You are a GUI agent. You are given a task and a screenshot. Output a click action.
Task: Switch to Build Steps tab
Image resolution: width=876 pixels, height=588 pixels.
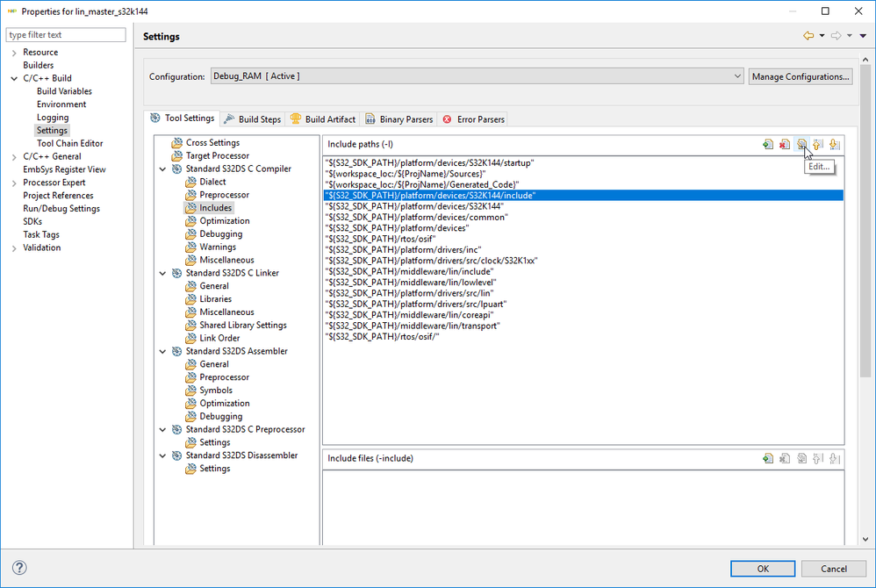[253, 119]
